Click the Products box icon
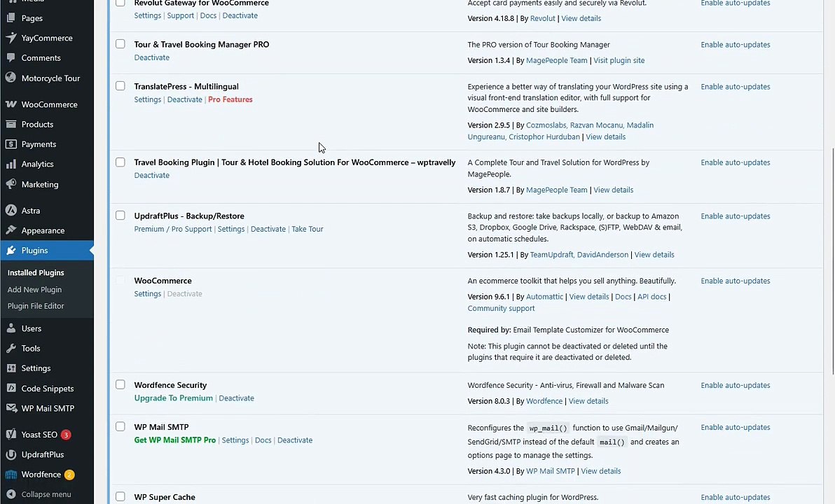 coord(11,124)
